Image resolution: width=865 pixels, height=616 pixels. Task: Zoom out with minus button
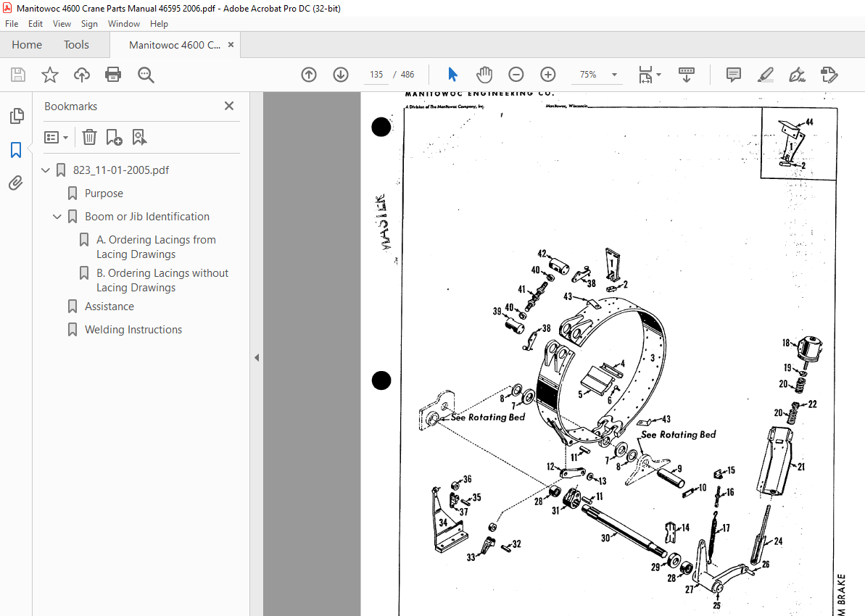pos(516,75)
